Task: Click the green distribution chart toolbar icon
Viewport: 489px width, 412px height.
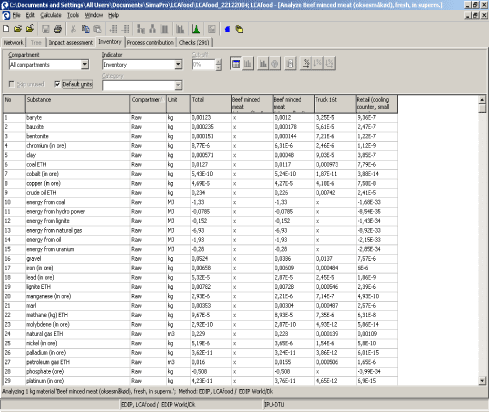Action: click(x=196, y=29)
